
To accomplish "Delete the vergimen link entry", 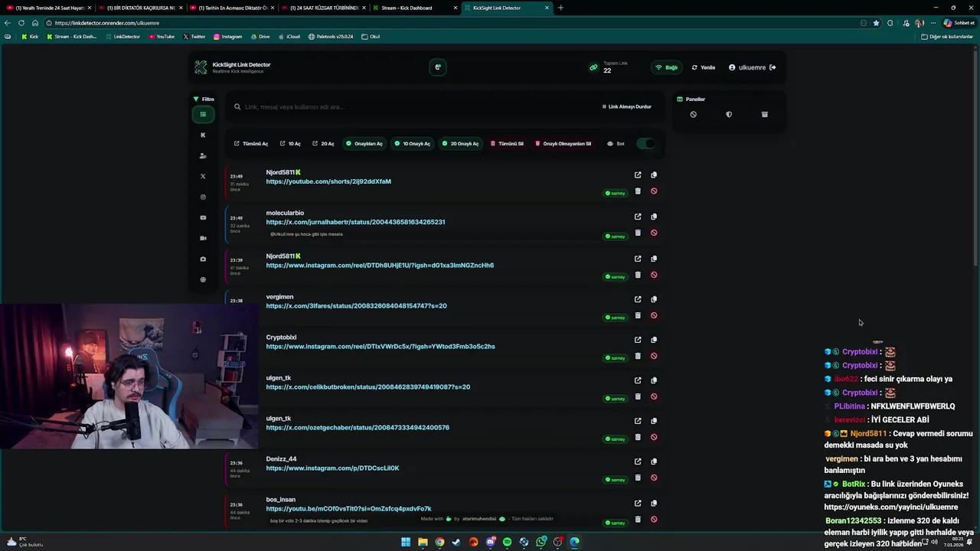I will click(x=638, y=315).
